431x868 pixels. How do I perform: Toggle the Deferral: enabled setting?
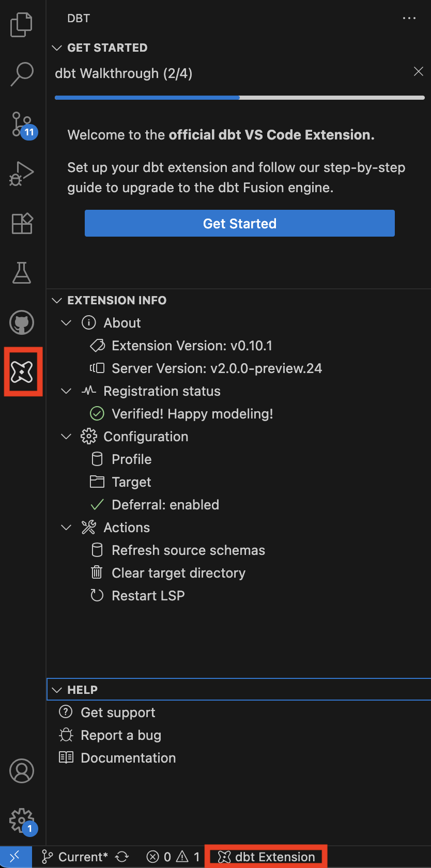pyautogui.click(x=165, y=505)
